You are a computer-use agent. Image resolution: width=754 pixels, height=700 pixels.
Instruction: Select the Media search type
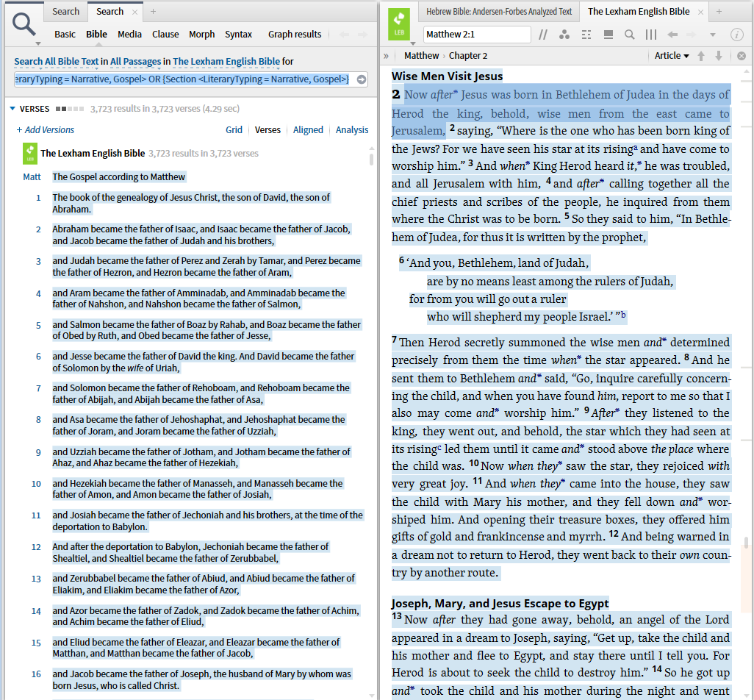pyautogui.click(x=130, y=34)
